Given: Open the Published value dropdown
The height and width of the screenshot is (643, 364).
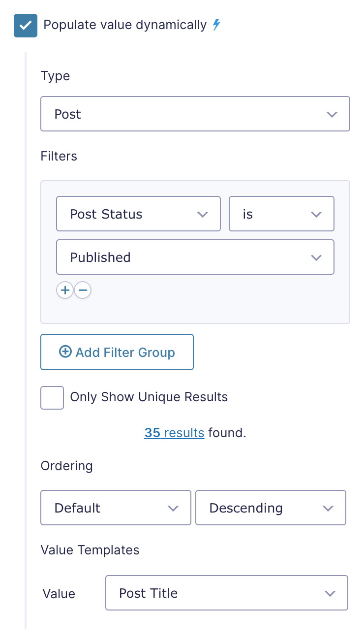Looking at the screenshot, I should pos(195,257).
